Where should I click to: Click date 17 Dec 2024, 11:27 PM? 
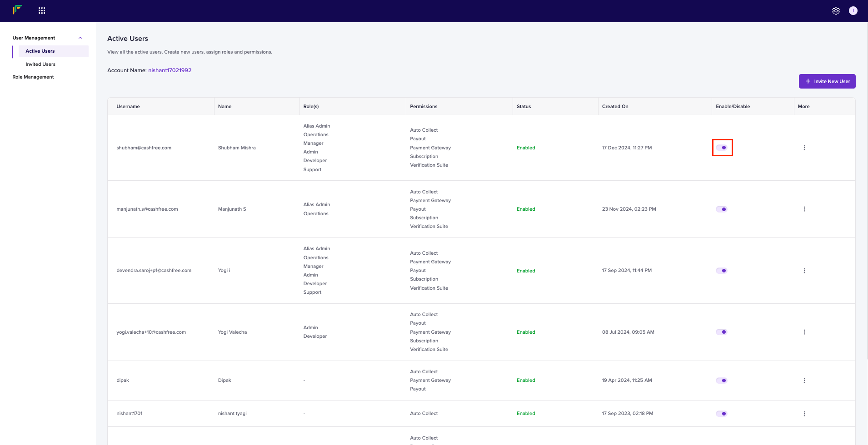click(627, 148)
